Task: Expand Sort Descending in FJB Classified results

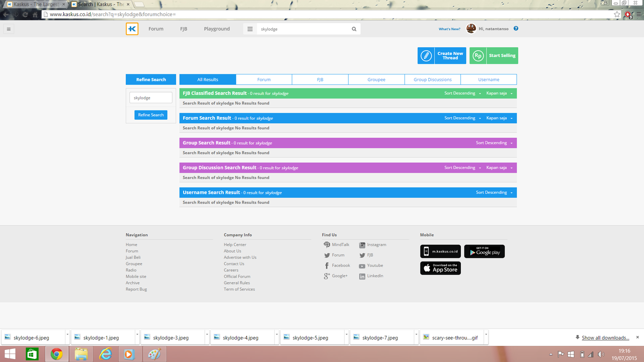Action: 462,94
